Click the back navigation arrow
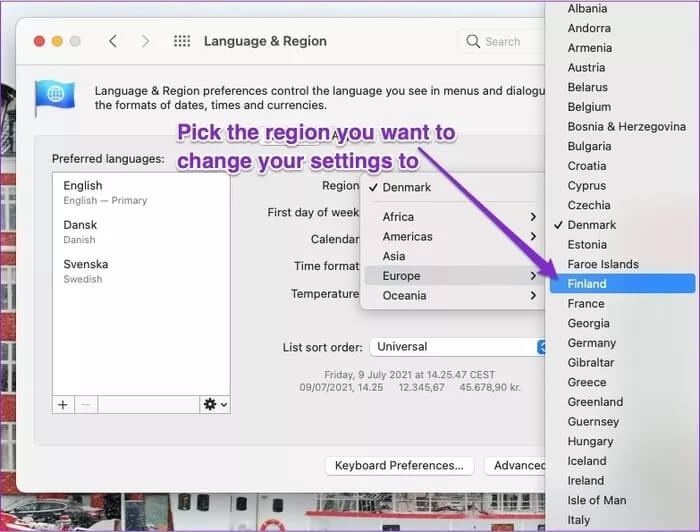700x532 pixels. (112, 41)
